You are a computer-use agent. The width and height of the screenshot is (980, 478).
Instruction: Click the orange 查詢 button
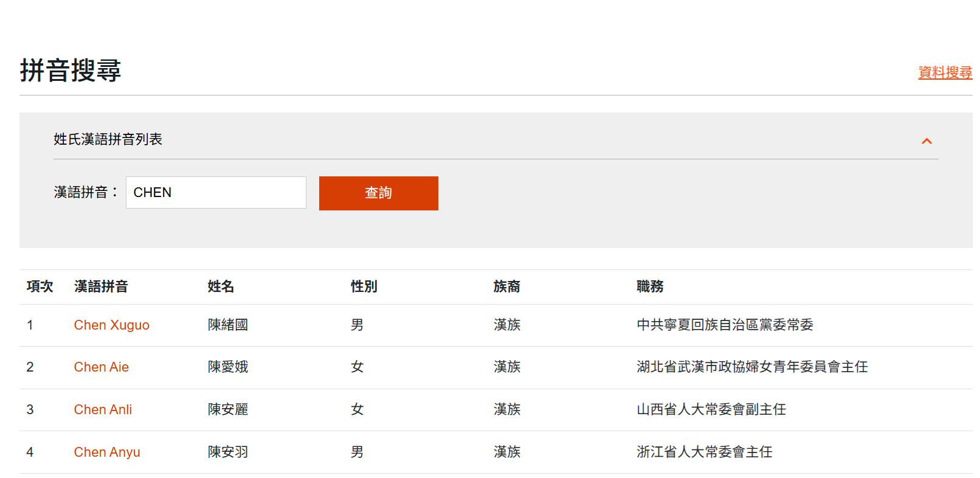coord(378,193)
